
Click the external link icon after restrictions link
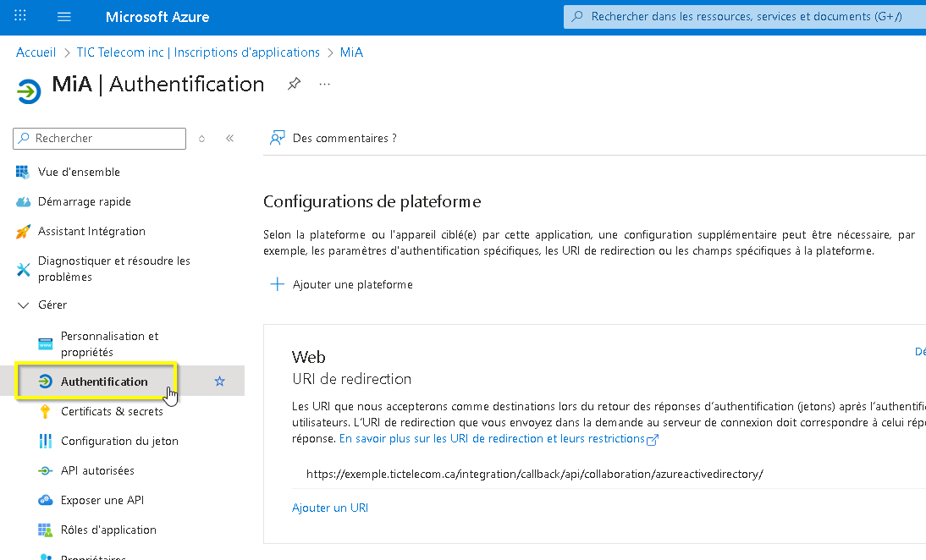click(x=653, y=440)
